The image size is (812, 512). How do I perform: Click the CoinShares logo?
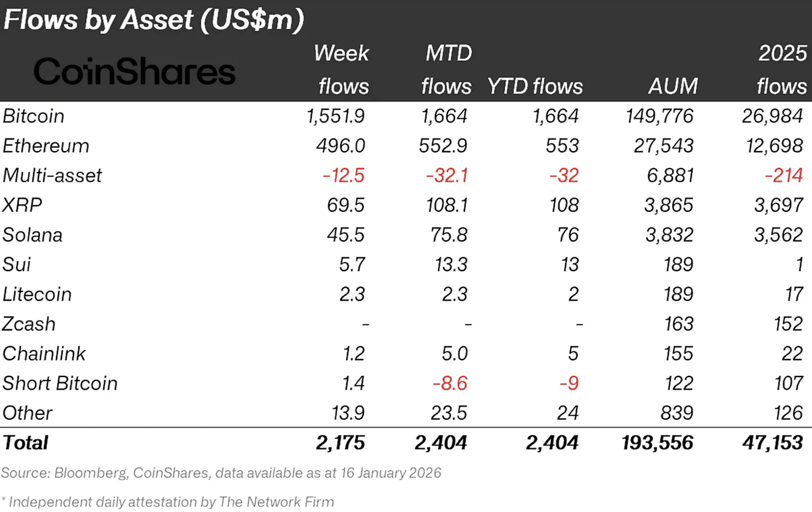pyautogui.click(x=134, y=72)
